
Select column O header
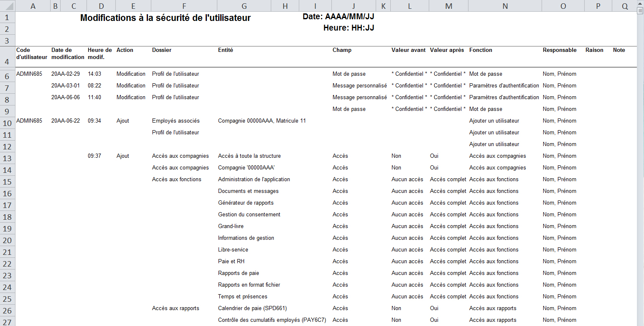(x=563, y=6)
